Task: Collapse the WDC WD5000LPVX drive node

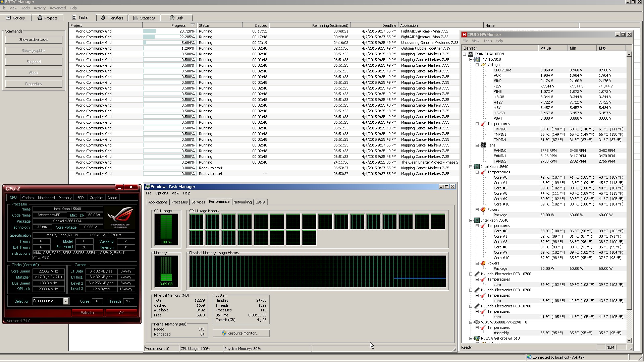Action: pyautogui.click(x=471, y=322)
